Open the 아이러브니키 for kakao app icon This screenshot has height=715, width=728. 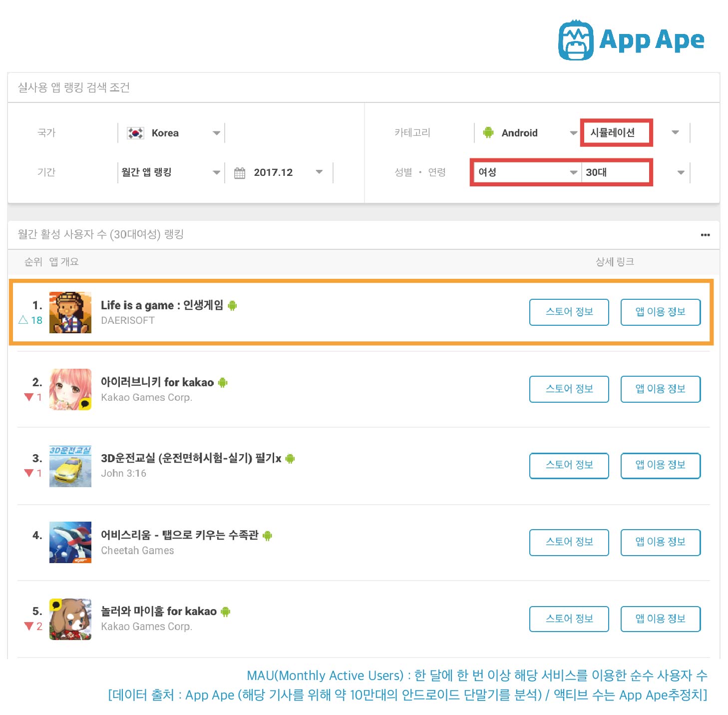[70, 389]
